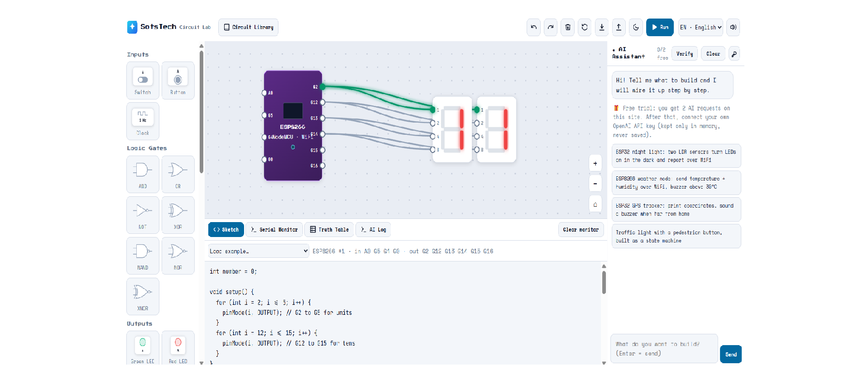This screenshot has width=868, height=389.
Task: Download the circuit using the download icon
Action: (x=602, y=27)
